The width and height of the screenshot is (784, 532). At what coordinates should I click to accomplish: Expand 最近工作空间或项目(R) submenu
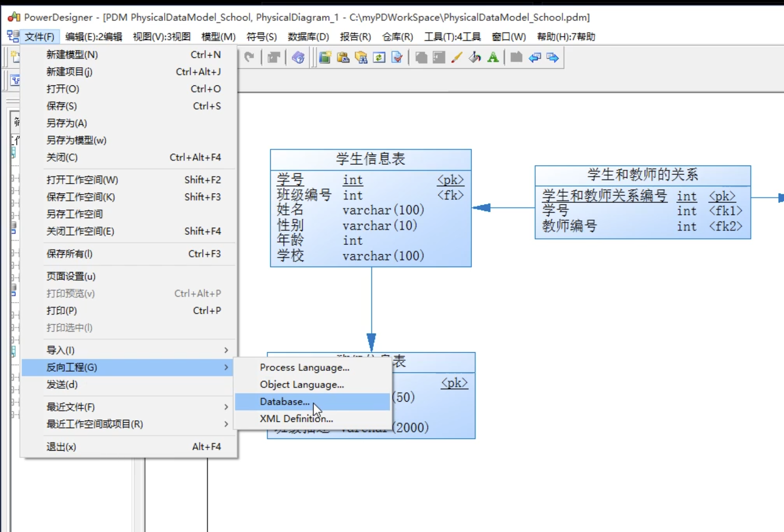click(226, 424)
